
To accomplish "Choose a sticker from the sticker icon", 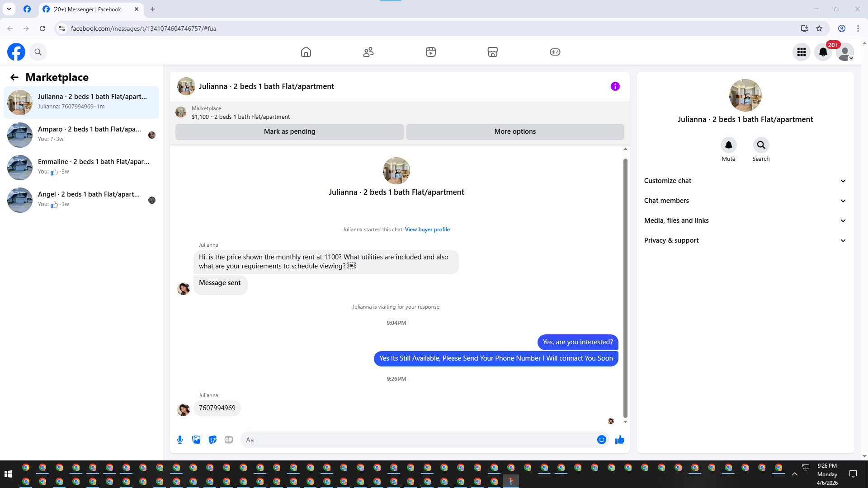I will point(212,440).
